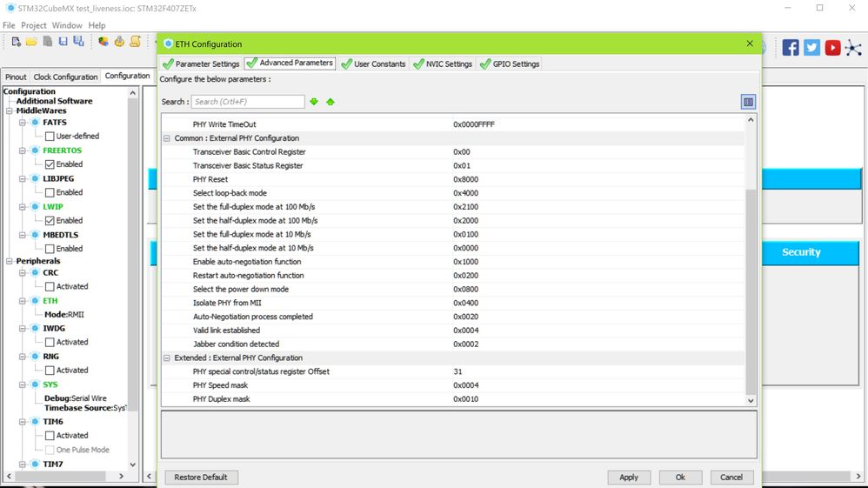The image size is (868, 488).
Task: Click the blue gear icon beside IWDG
Action: 35,329
